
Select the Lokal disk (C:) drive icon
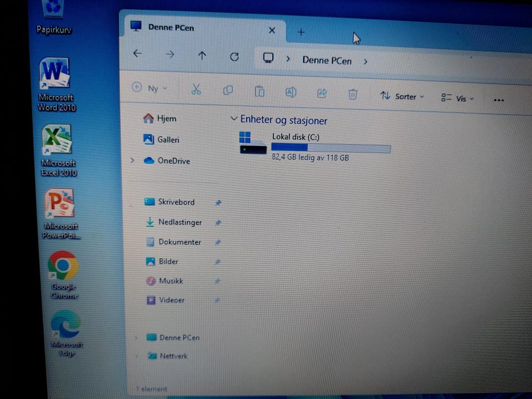(x=253, y=143)
